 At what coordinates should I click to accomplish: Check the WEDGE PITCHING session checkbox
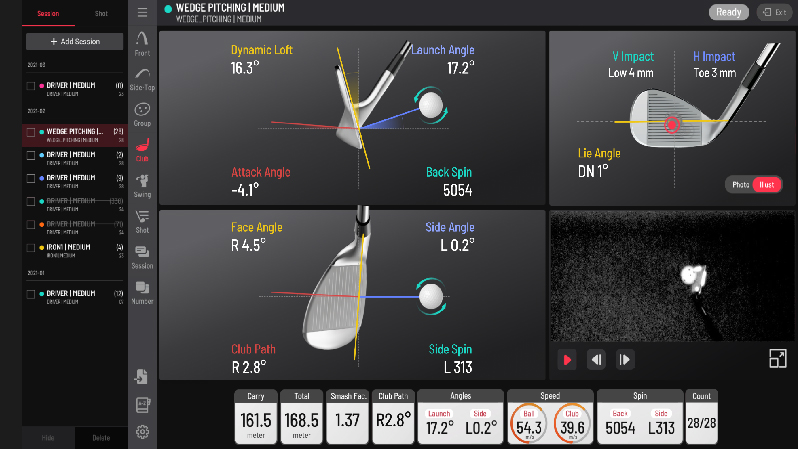[x=30, y=132]
